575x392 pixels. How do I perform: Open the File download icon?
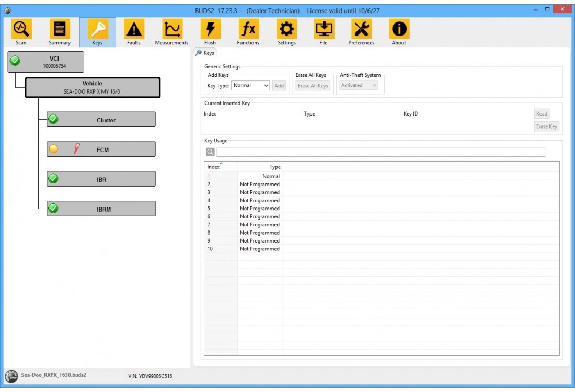click(x=324, y=32)
